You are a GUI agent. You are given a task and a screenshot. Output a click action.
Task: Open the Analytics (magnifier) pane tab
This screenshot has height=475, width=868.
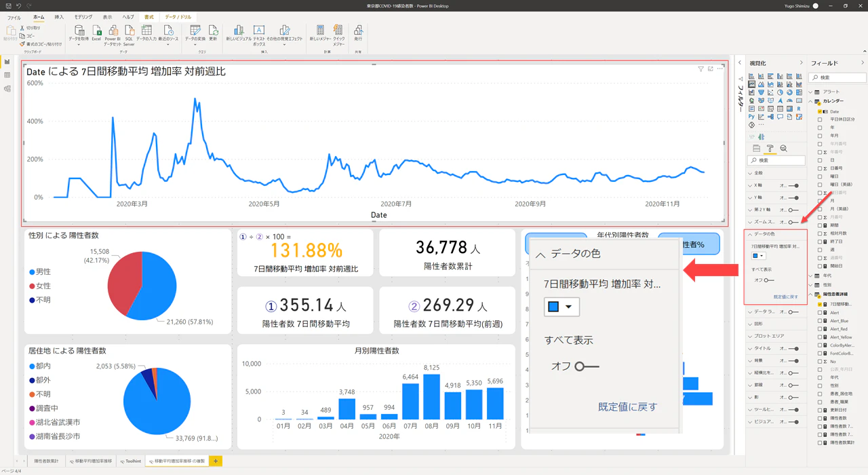(x=783, y=149)
